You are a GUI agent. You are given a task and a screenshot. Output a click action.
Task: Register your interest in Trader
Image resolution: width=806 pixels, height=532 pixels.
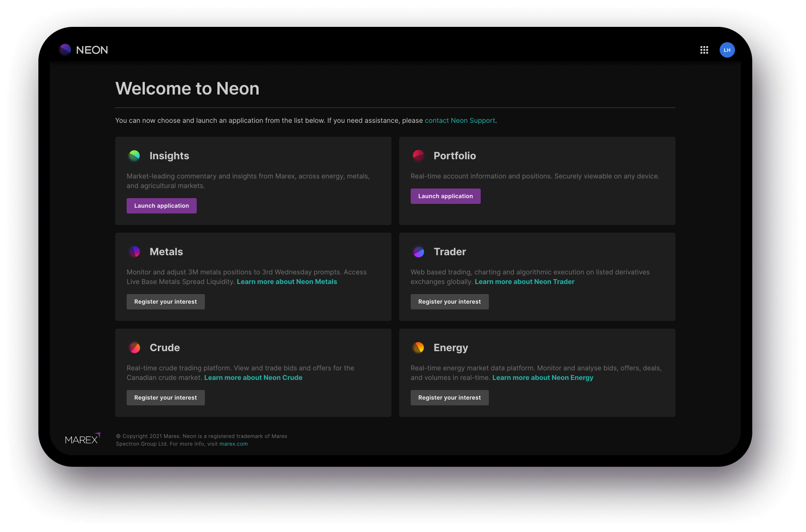coord(450,302)
